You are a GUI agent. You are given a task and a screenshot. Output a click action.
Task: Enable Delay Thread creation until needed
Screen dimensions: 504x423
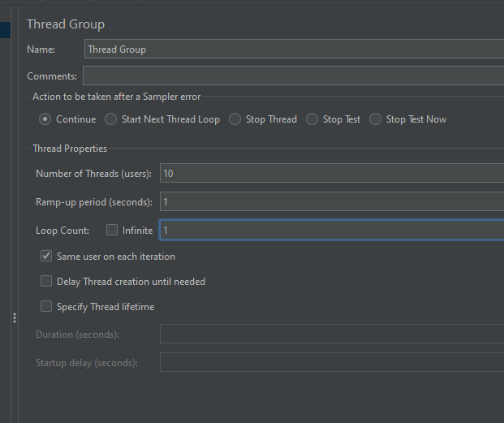pyautogui.click(x=46, y=281)
